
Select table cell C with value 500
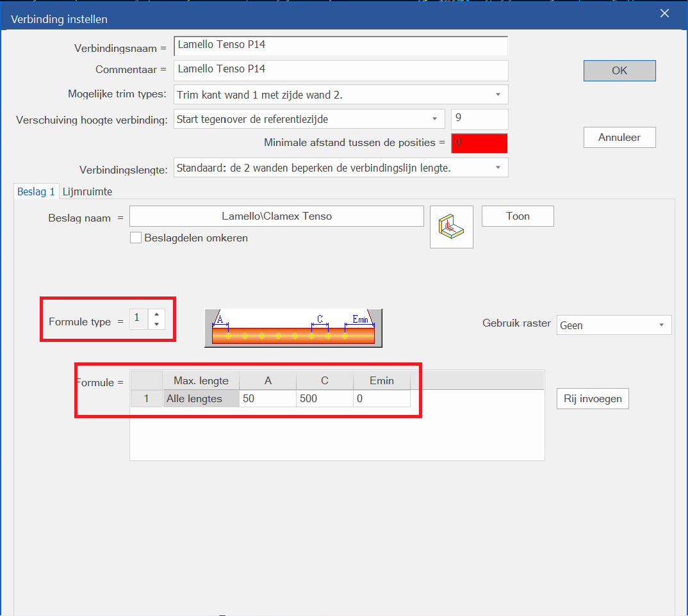click(x=325, y=398)
